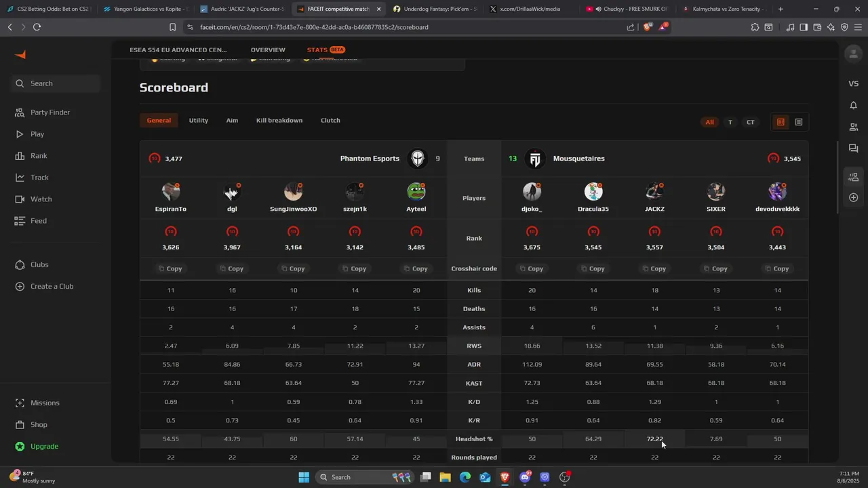Click JACKZ's headshot value 72.22
This screenshot has width=868, height=488.
(654, 439)
